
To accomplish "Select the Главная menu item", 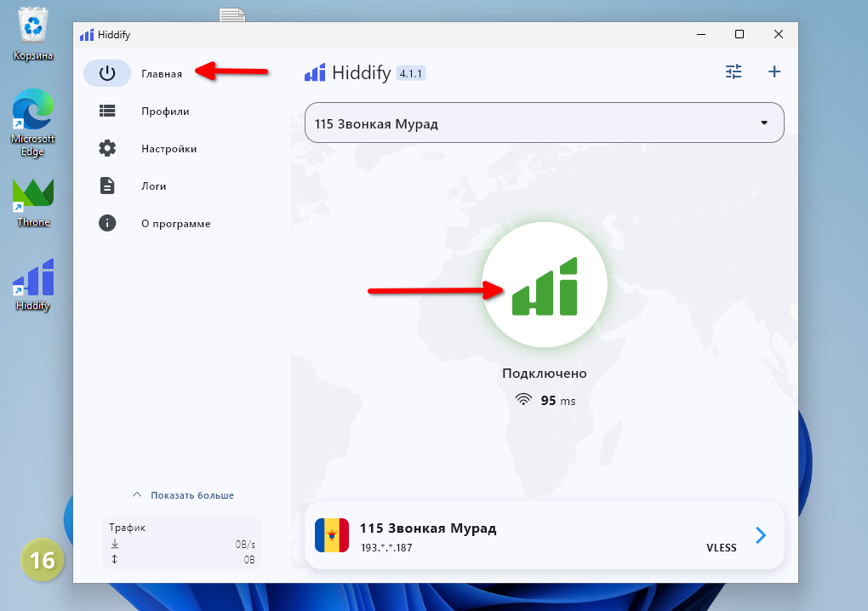I will 162,73.
